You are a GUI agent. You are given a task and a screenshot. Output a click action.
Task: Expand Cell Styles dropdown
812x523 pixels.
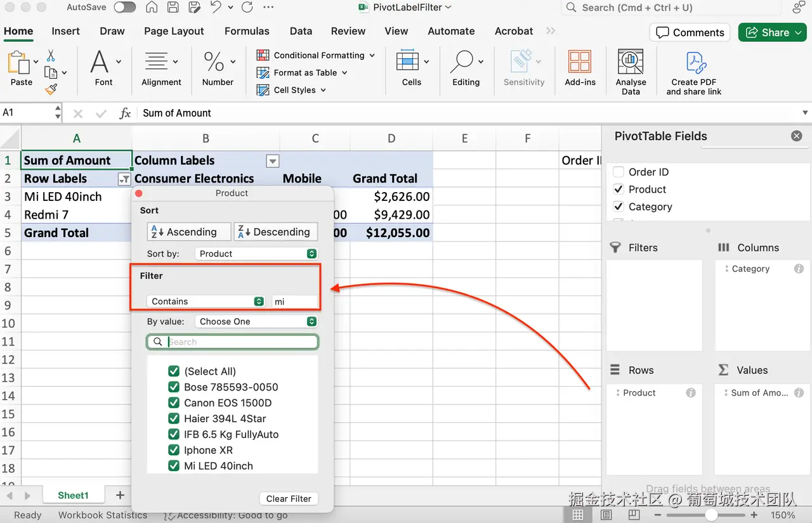(x=323, y=90)
